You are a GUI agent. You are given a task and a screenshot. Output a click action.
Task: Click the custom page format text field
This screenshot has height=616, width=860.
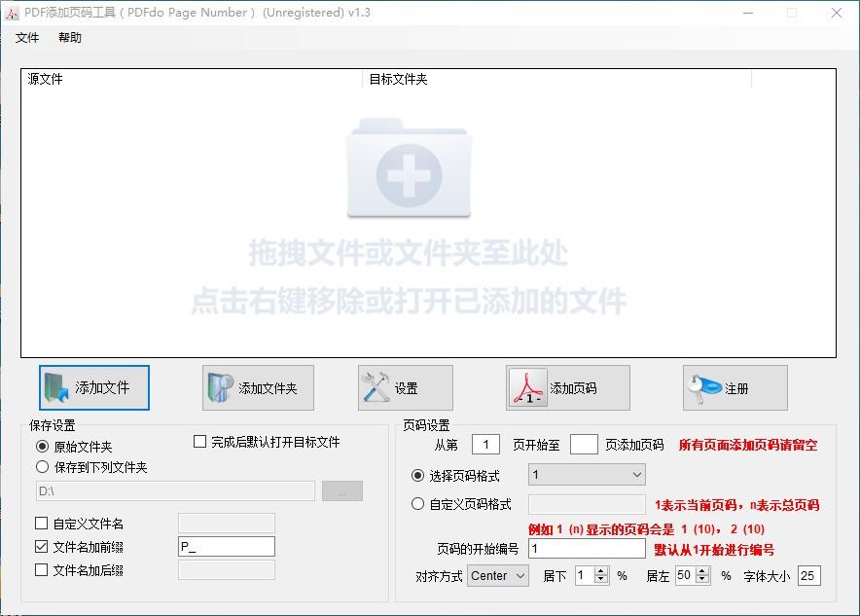click(x=587, y=504)
